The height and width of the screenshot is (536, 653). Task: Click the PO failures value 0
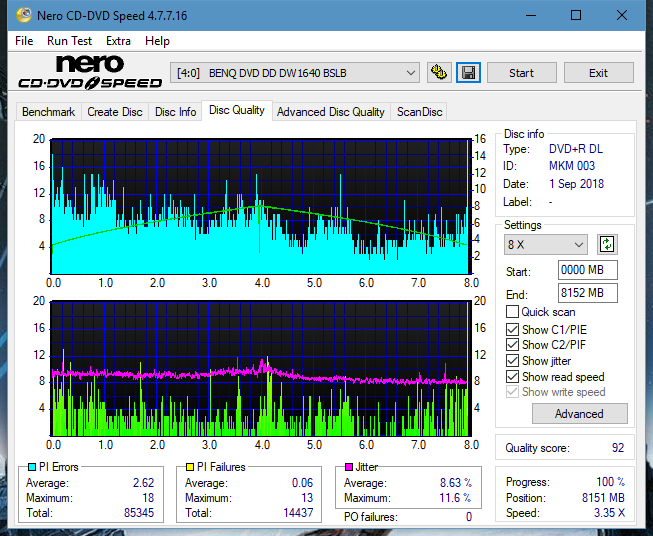tap(469, 517)
